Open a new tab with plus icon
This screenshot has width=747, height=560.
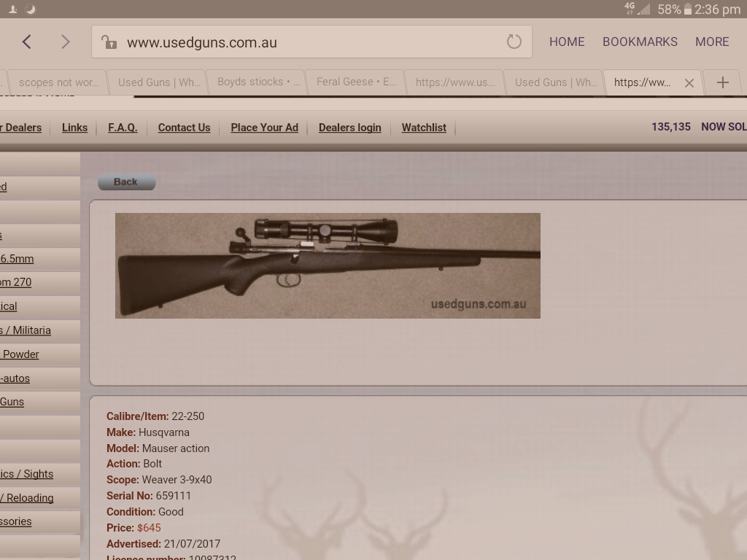point(722,82)
